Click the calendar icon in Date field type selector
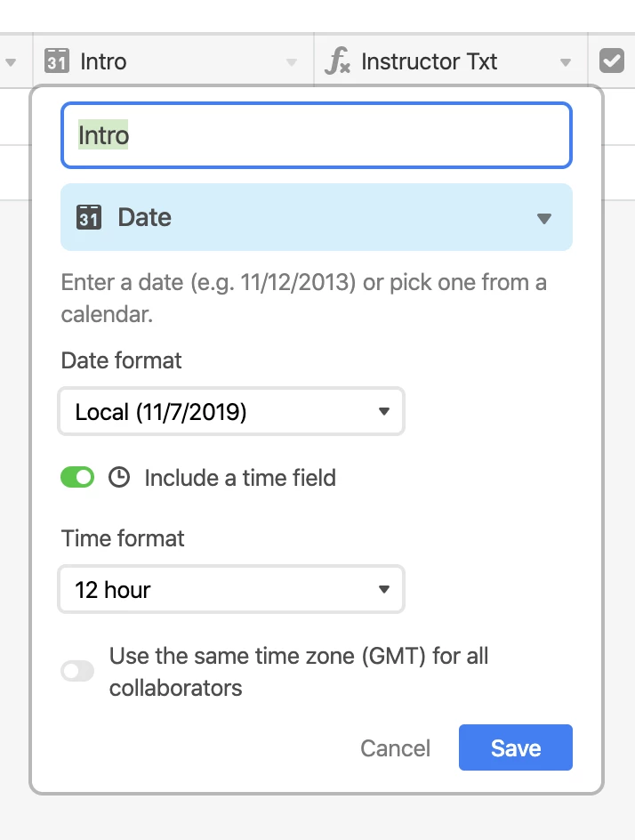635x840 pixels. click(89, 218)
